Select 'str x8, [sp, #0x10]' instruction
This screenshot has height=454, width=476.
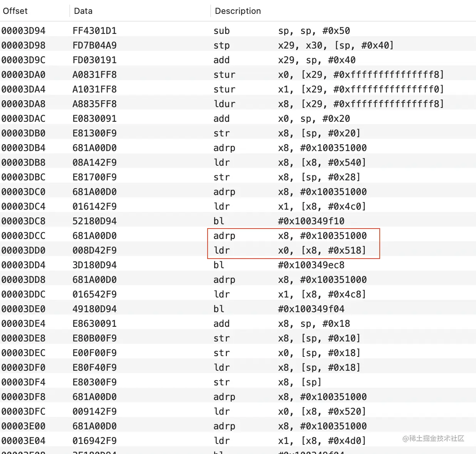point(287,338)
